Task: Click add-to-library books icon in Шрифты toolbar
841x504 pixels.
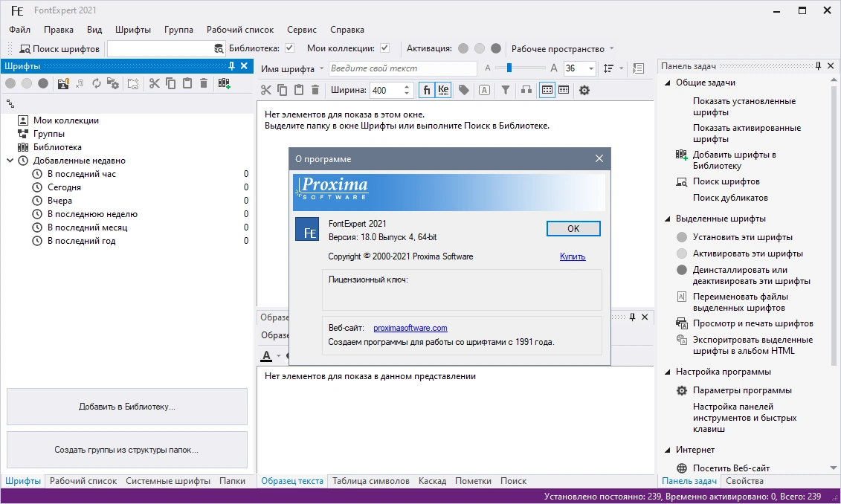Action: [225, 83]
